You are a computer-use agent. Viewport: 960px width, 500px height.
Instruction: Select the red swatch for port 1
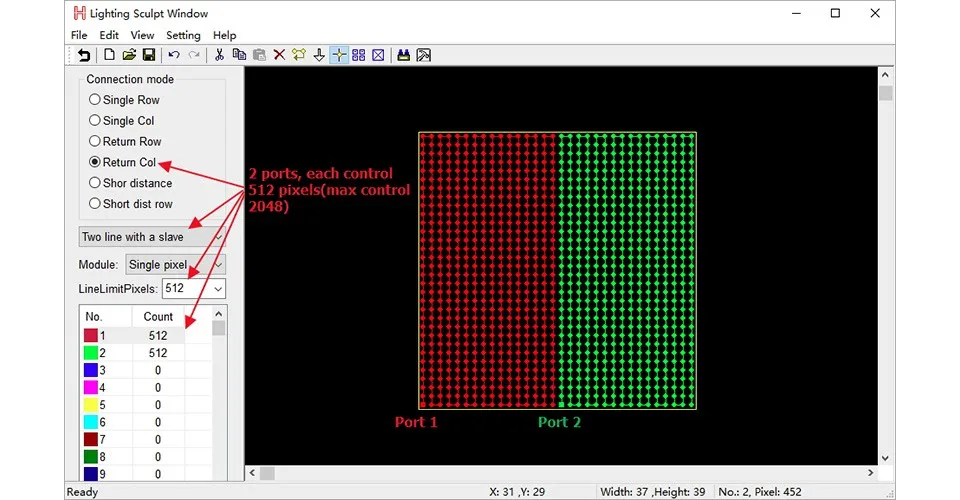click(91, 335)
